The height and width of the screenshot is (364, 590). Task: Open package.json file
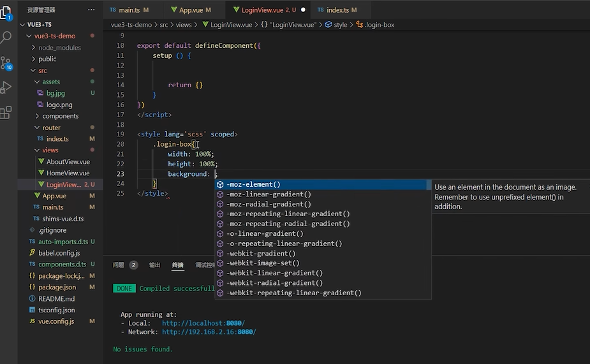[60, 287]
